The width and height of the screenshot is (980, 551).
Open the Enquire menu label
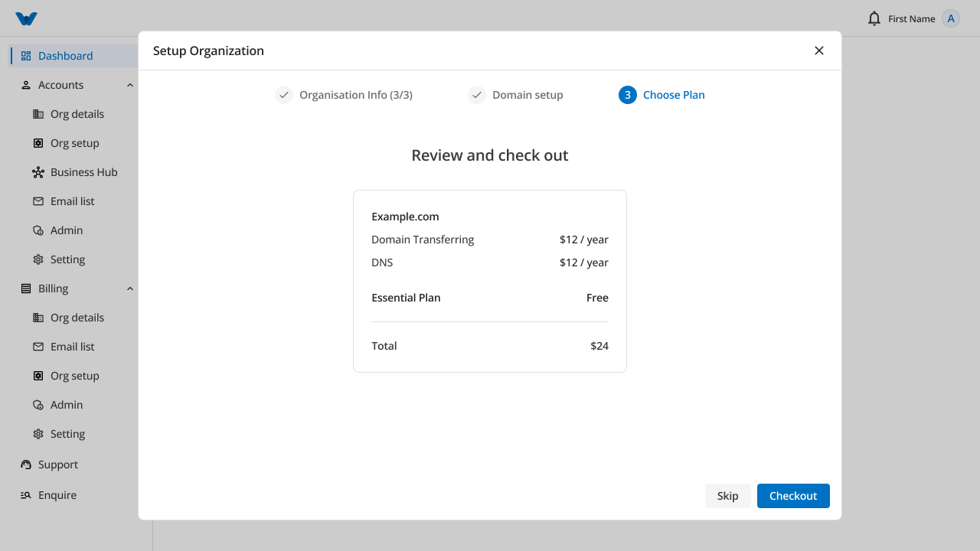coord(57,495)
